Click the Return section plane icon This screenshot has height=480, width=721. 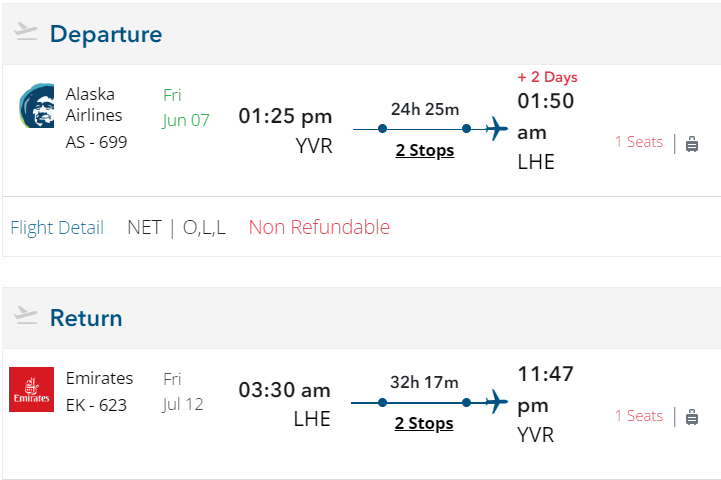point(26,316)
